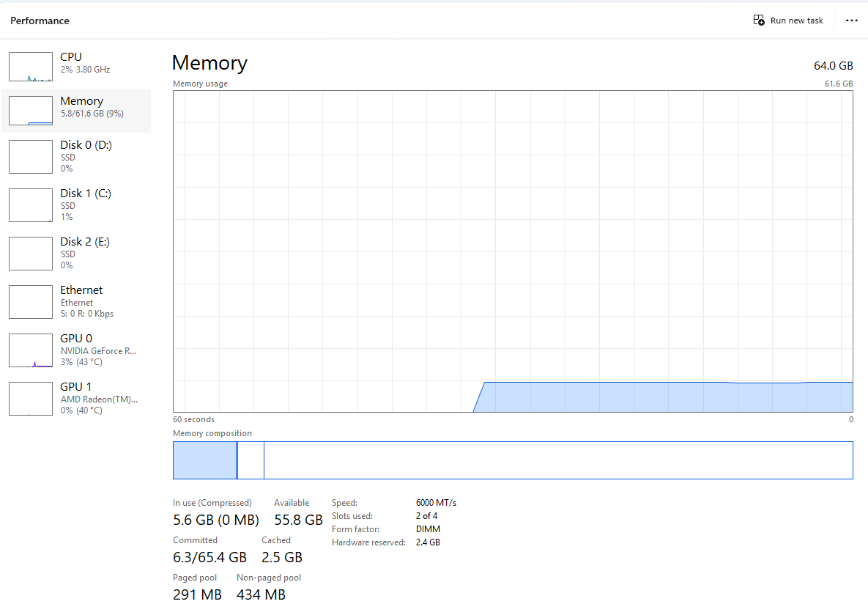Image resolution: width=868 pixels, height=615 pixels.
Task: Click inside the Memory usage graph
Action: (x=513, y=249)
